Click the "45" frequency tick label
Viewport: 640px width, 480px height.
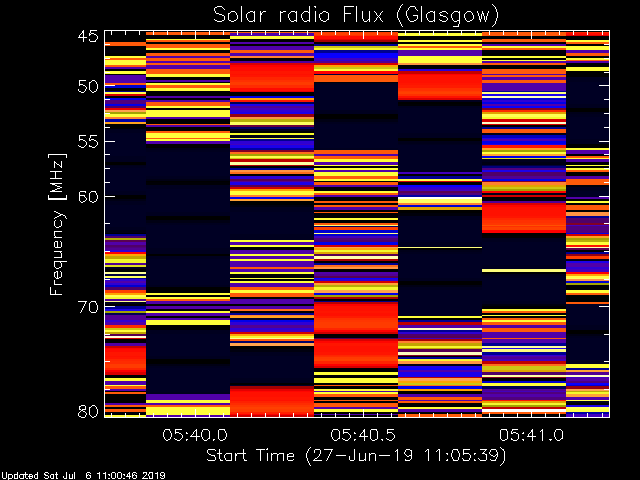pos(88,37)
